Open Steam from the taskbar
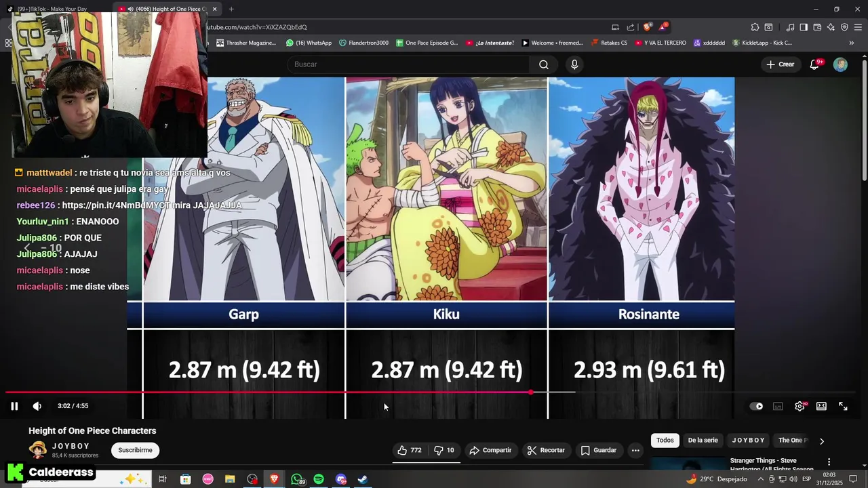Image resolution: width=868 pixels, height=488 pixels. [x=363, y=479]
